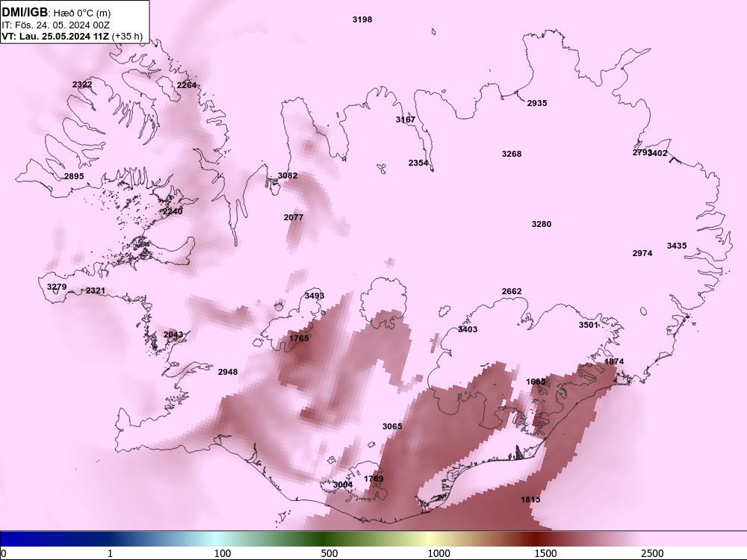The image size is (747, 560).
Task: Click the 'IT: Fös. 24. 05. 2024 00Z' line
Action: pyautogui.click(x=56, y=25)
